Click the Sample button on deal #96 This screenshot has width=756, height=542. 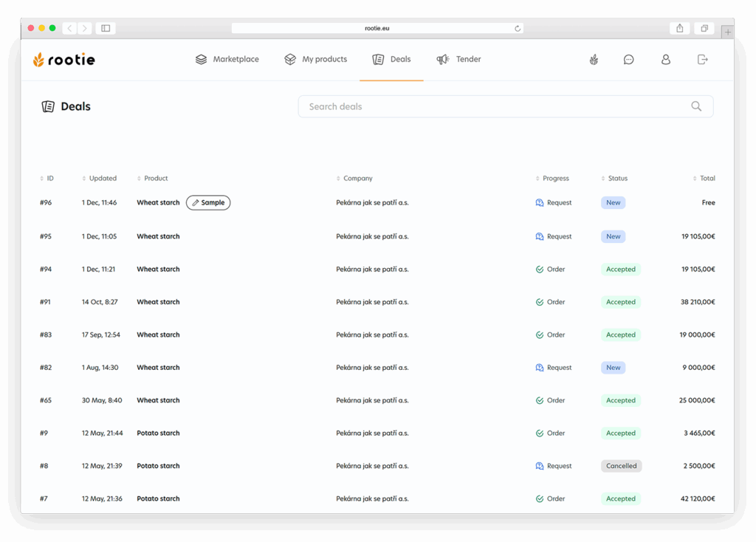pos(208,203)
